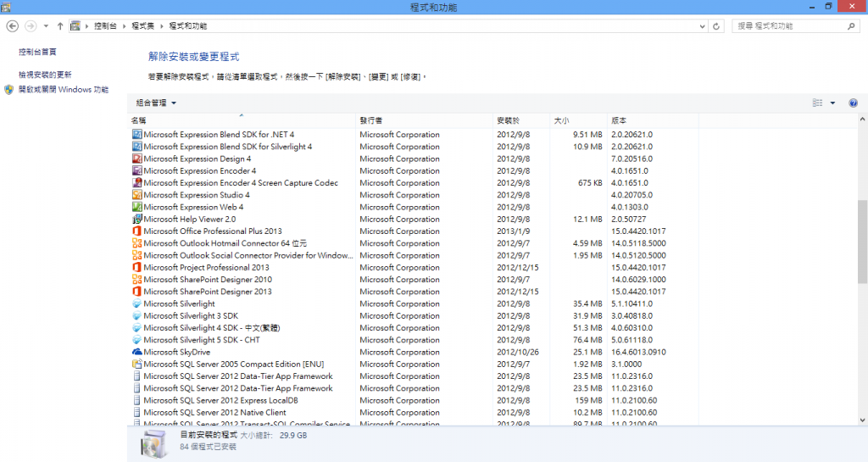Viewport: 868px width, 462px height.
Task: Sort programs by 安裝於 column header
Action: point(508,120)
